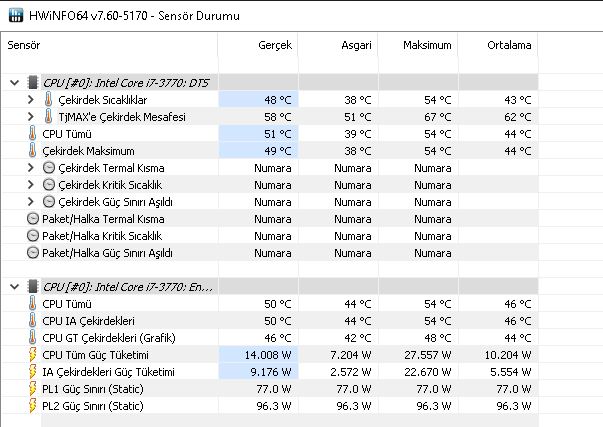Click the 10.204 W average power value

click(508, 355)
